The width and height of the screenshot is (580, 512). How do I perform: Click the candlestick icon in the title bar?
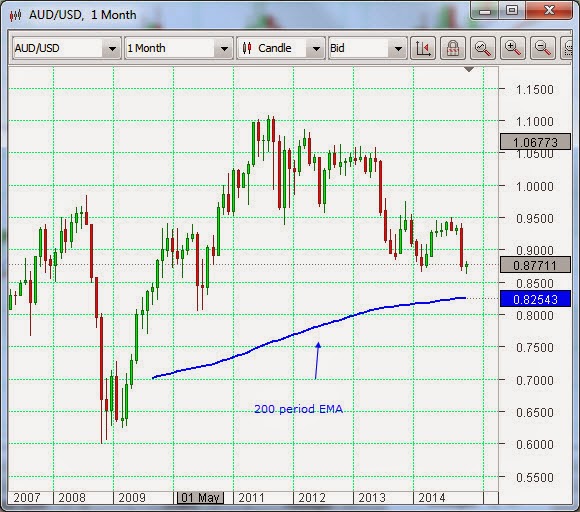(16, 15)
